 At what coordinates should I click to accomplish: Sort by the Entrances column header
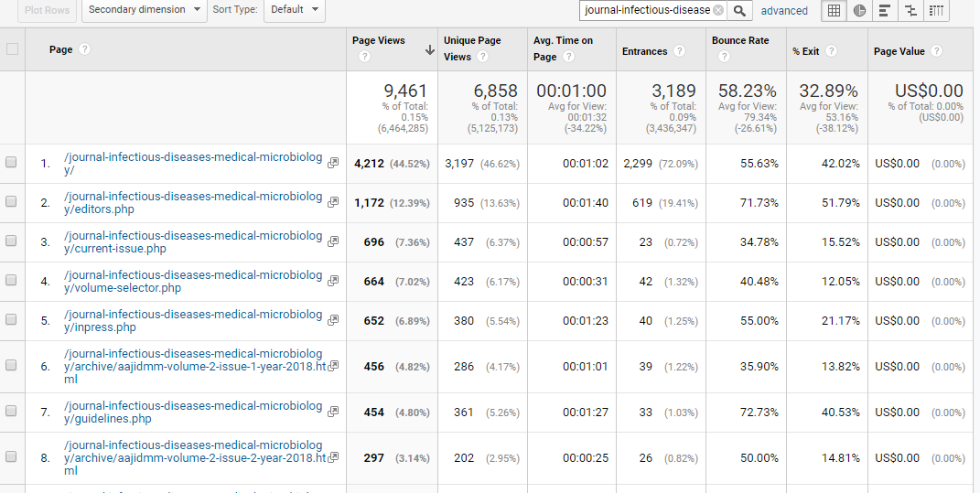tap(644, 51)
